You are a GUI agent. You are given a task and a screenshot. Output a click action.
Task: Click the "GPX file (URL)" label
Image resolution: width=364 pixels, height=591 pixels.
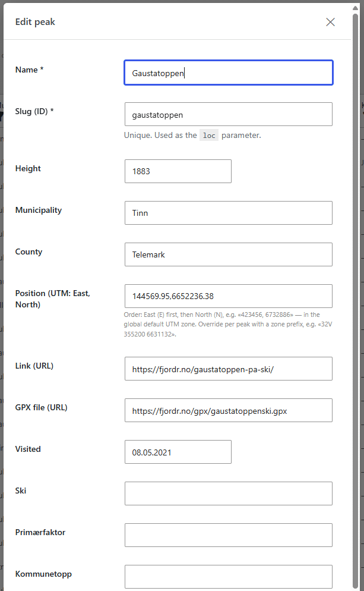tap(42, 407)
